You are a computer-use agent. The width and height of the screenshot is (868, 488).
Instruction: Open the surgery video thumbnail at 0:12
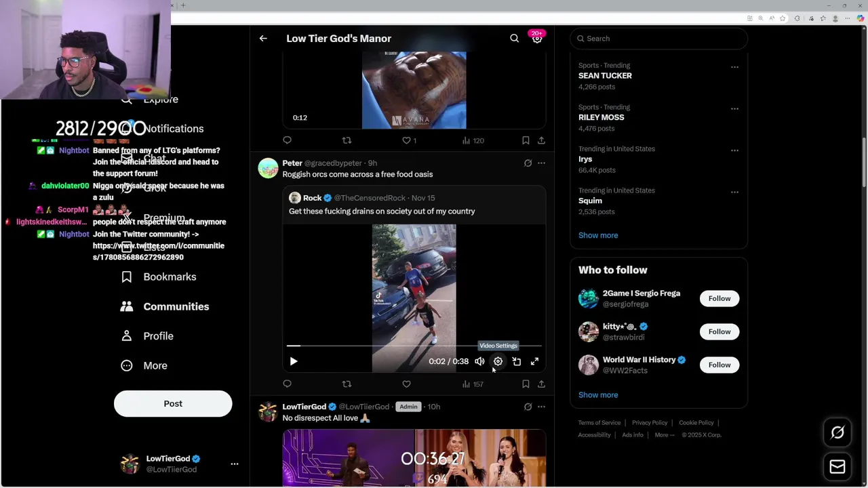[x=414, y=90]
